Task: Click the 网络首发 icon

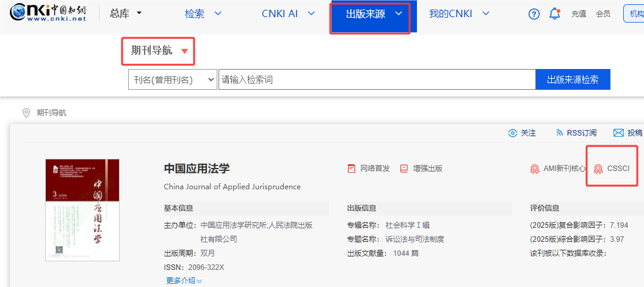Action: point(352,169)
